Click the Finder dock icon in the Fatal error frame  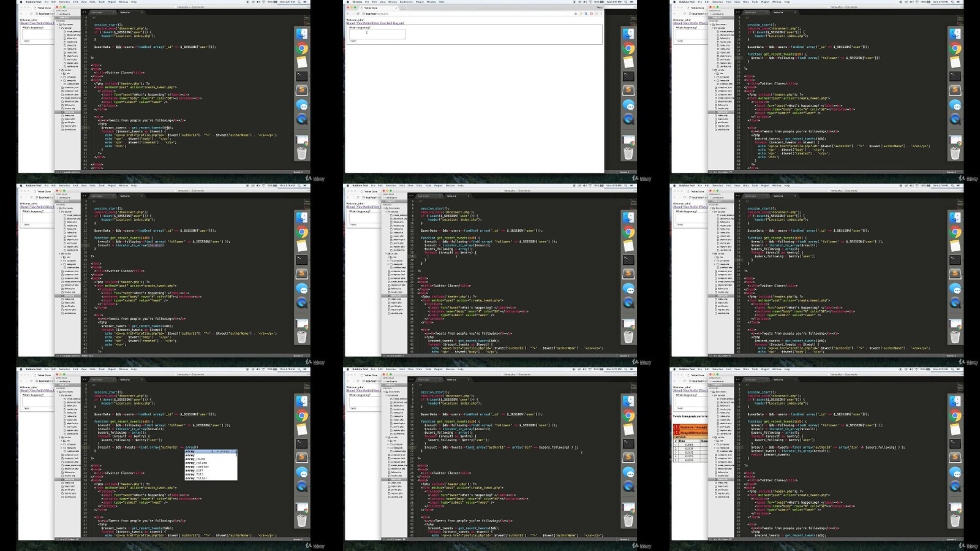pyautogui.click(x=955, y=401)
